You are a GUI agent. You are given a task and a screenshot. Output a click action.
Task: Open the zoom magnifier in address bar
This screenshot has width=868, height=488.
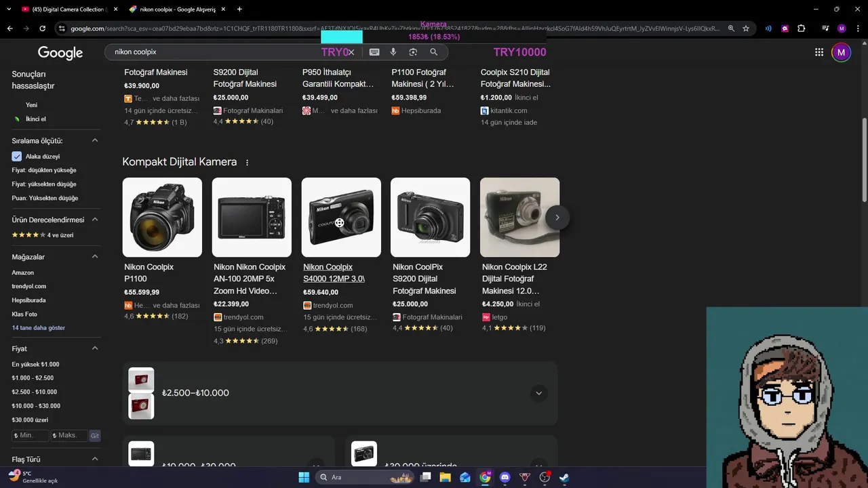731,28
